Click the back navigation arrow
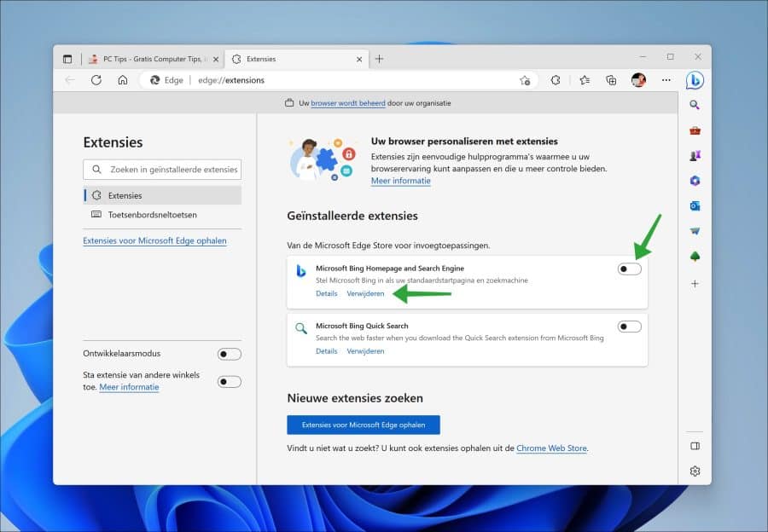This screenshot has width=768, height=532. 70,80
